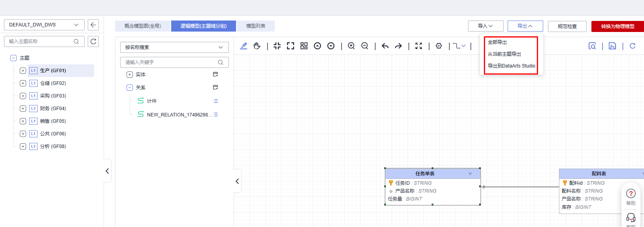The image size is (644, 227).
Task: Open list menu for 计件 relation
Action: pyautogui.click(x=215, y=101)
